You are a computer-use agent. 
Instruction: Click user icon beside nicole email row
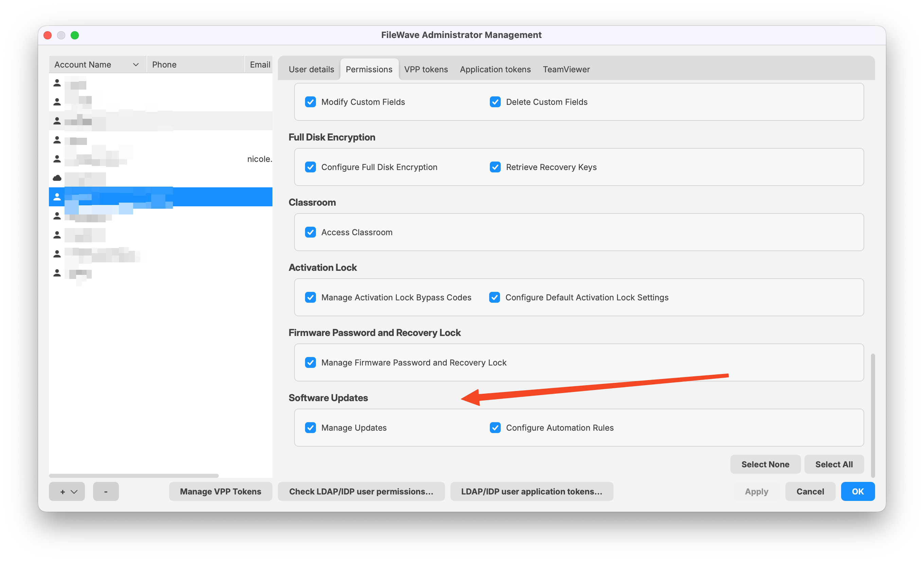tap(57, 159)
